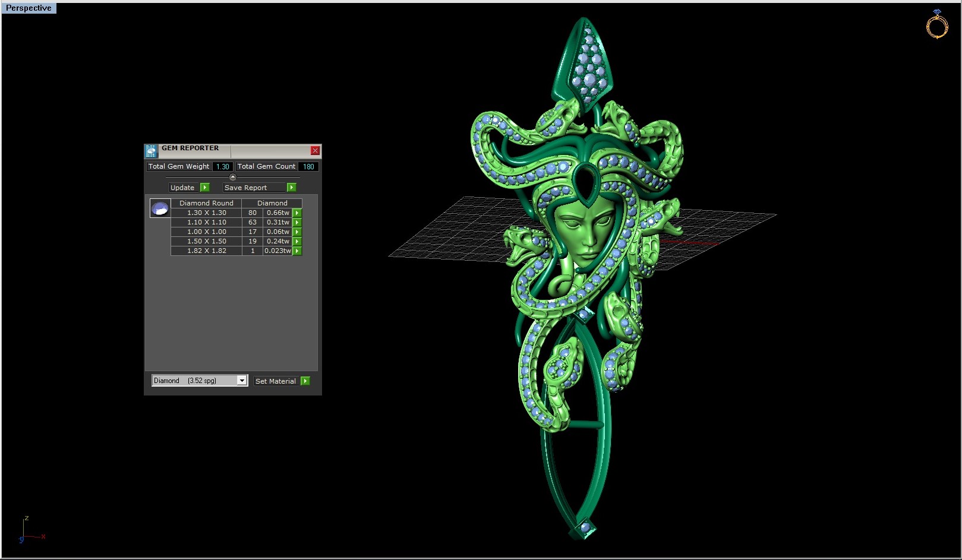This screenshot has width=962, height=560.
Task: Open the Perspective viewport label menu
Action: (x=29, y=8)
